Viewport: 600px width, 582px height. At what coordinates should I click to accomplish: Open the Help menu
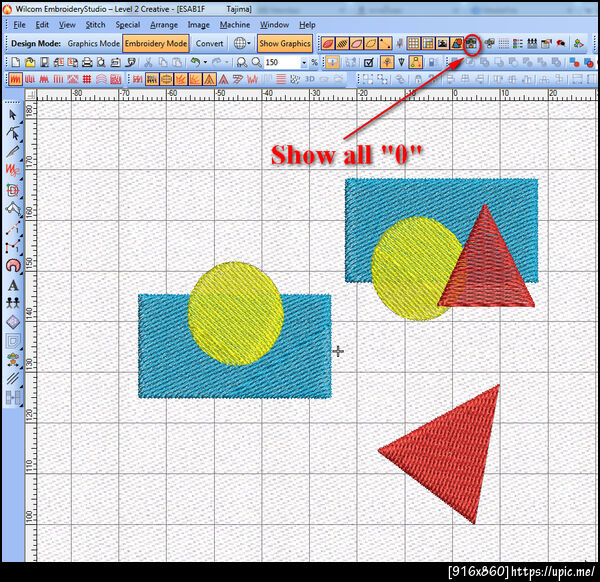[307, 25]
